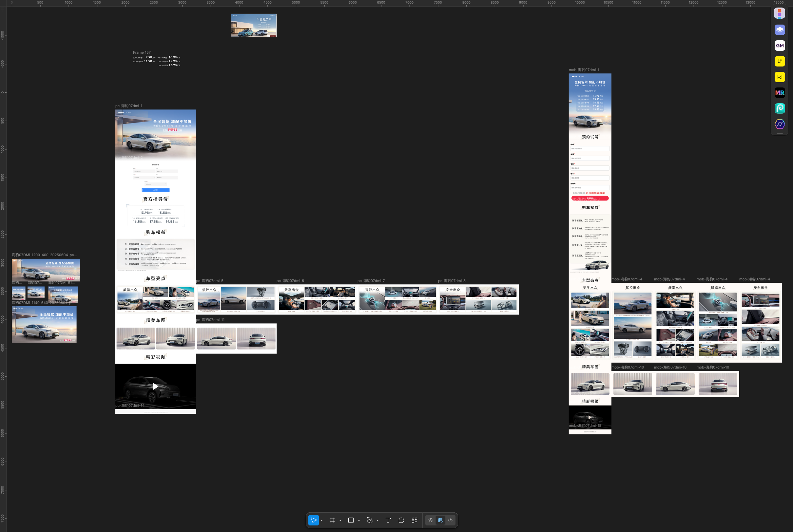Select the 海豹07DMi-1200-400 banner label

(44, 255)
